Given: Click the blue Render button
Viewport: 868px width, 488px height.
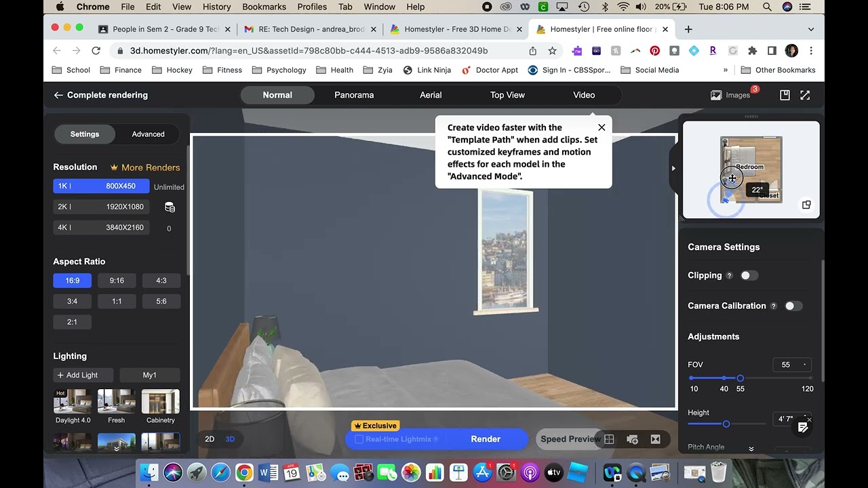Looking at the screenshot, I should tap(486, 439).
